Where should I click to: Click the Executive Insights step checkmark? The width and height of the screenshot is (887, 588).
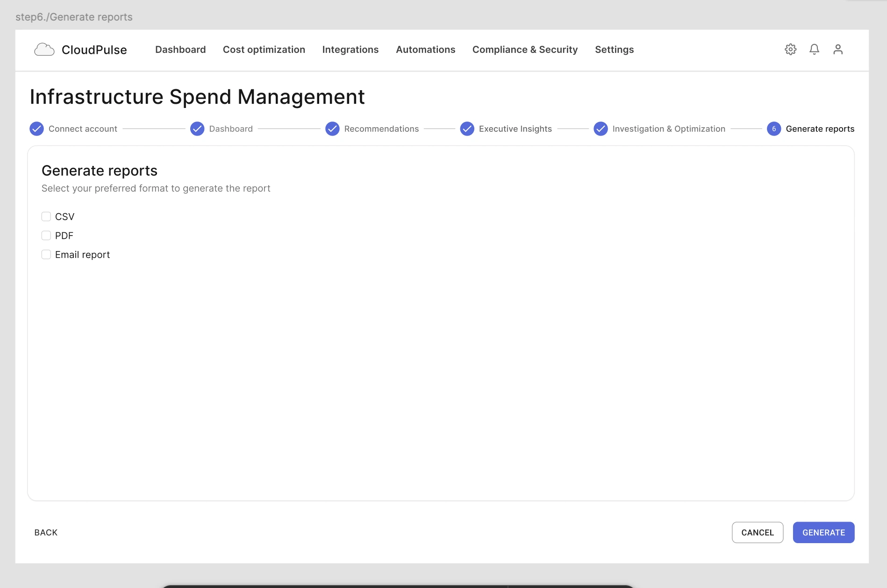click(467, 129)
